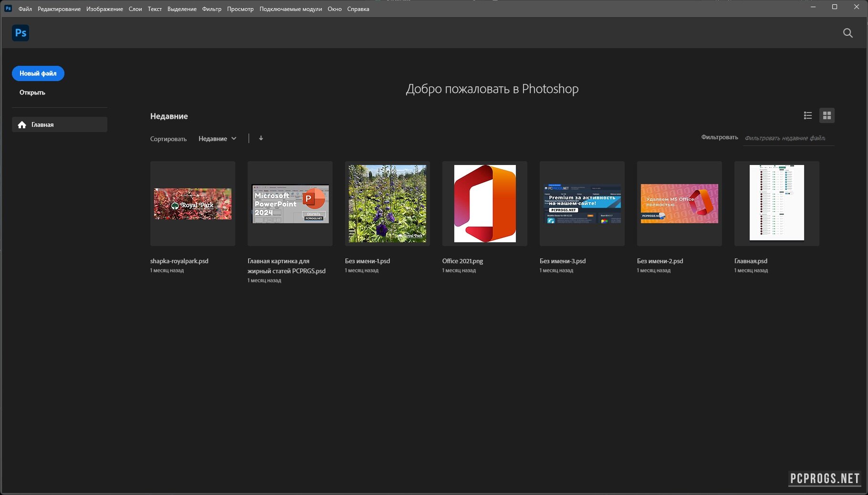Open the Без имени-3.psd thumbnail

coord(582,204)
